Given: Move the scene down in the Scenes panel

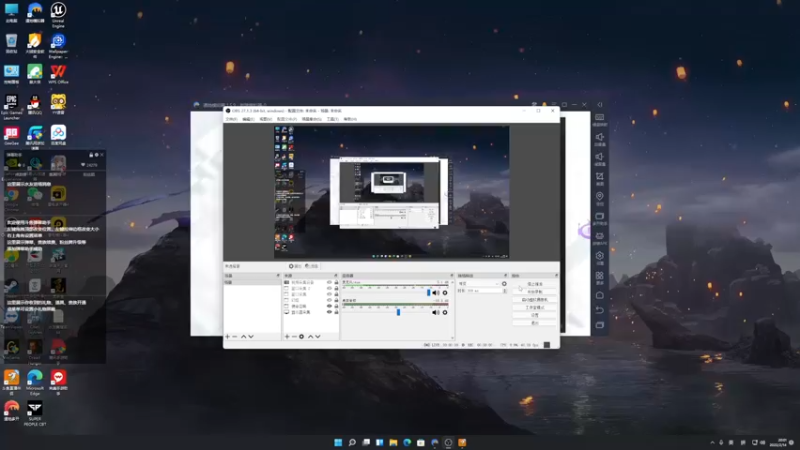Looking at the screenshot, I should pos(251,337).
